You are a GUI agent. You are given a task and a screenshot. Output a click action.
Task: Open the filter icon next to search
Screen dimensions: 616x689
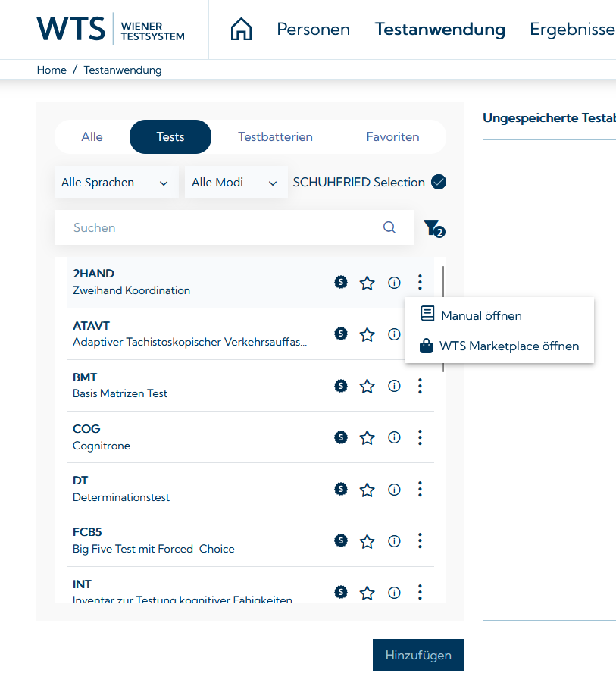tap(433, 227)
